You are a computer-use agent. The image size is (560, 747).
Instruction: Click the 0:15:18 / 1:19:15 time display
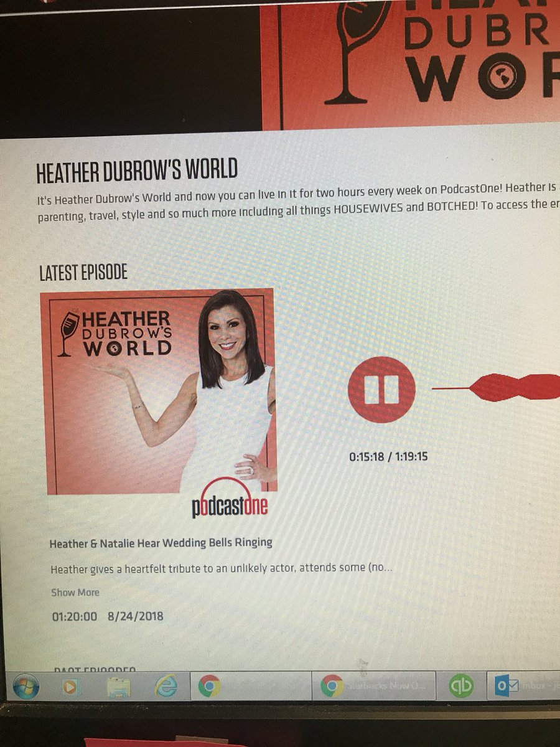pyautogui.click(x=388, y=457)
